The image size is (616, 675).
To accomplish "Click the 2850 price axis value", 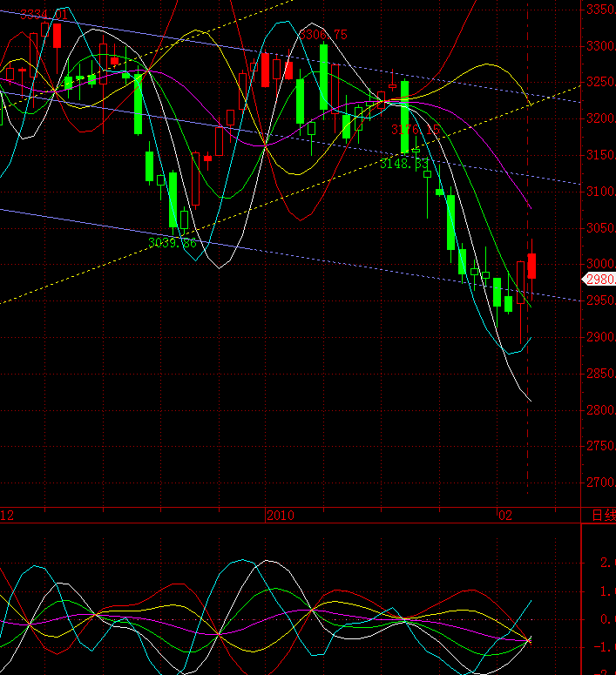I will [601, 374].
